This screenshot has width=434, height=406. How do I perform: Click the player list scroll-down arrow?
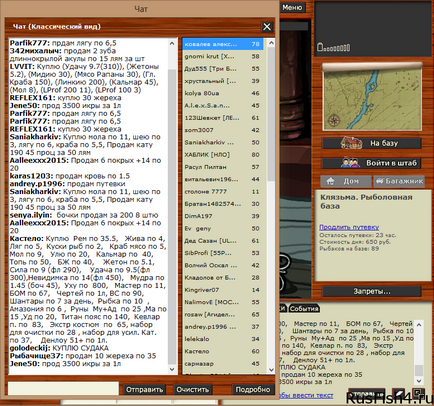pos(271,369)
